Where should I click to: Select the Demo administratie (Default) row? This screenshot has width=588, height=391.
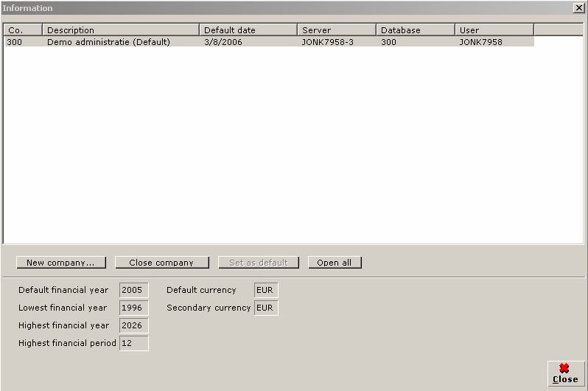(108, 42)
